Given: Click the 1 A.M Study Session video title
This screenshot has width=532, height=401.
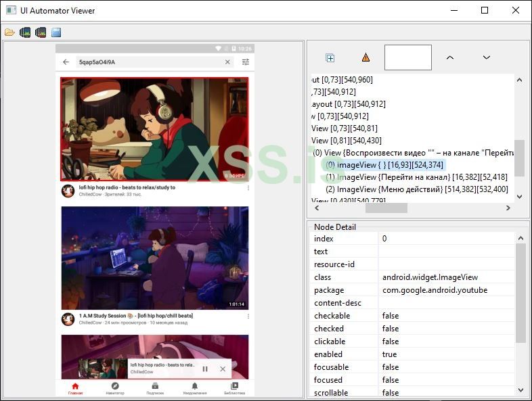Looking at the screenshot, I should point(136,316).
